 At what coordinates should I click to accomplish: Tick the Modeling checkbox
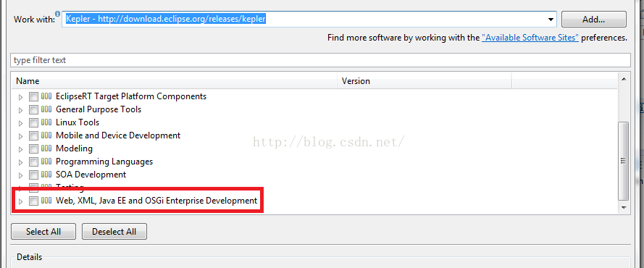point(33,149)
